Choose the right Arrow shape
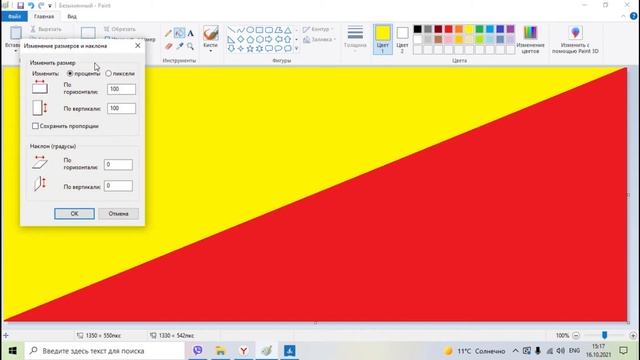The image size is (640, 360). point(269,40)
